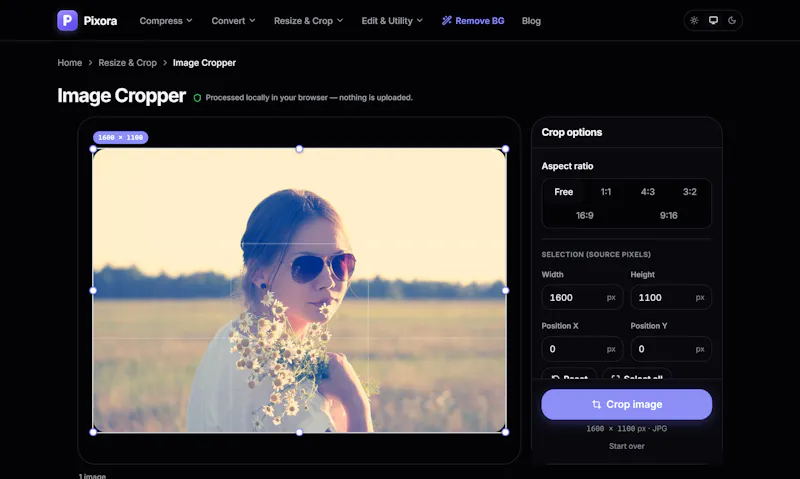The height and width of the screenshot is (479, 800).
Task: Click the Position X input field
Action: [x=582, y=349]
